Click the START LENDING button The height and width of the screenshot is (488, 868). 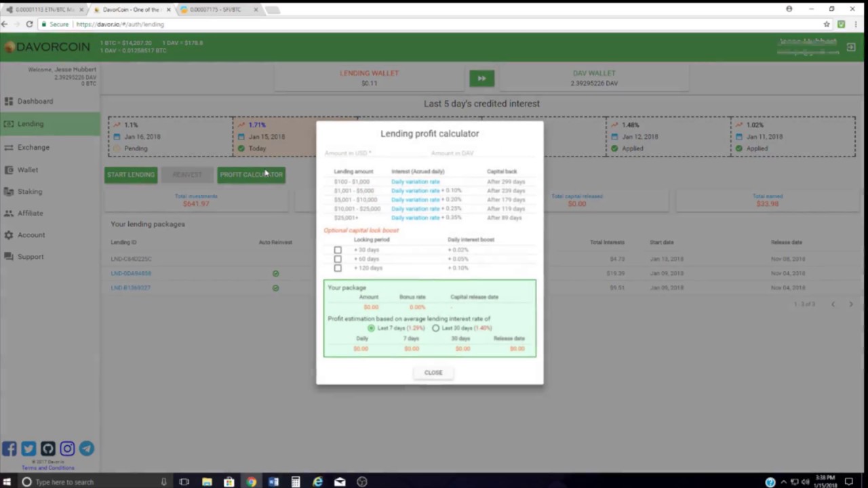131,175
